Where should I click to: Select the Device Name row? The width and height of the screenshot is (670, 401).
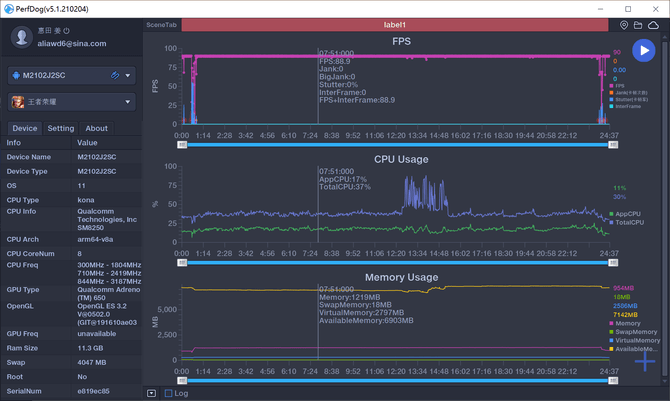tap(71, 157)
